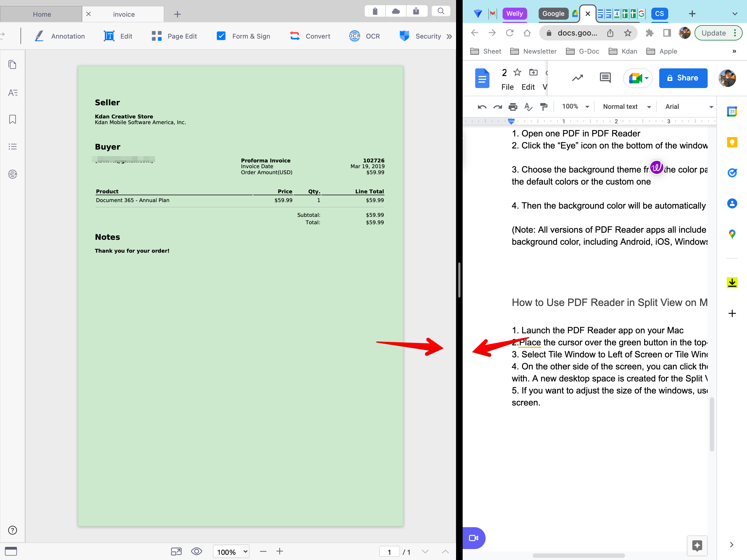
Task: Expand the Chrome tab search chevron
Action: pyautogui.click(x=734, y=14)
